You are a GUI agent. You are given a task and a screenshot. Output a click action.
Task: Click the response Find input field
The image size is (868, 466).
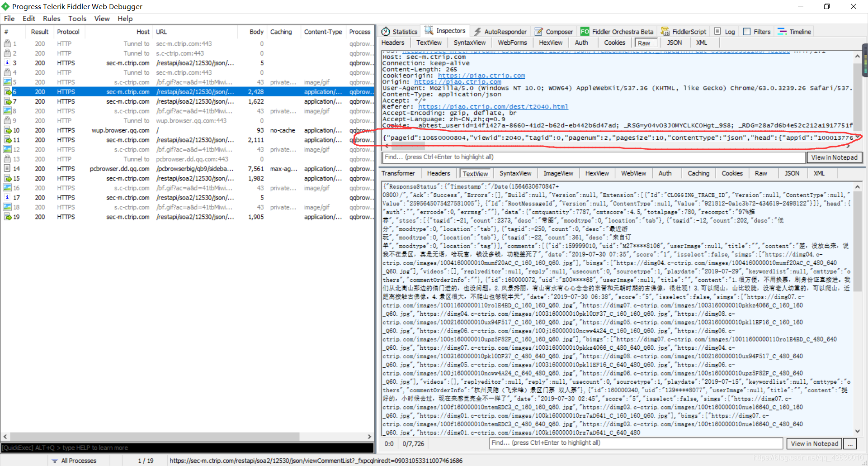(636, 443)
